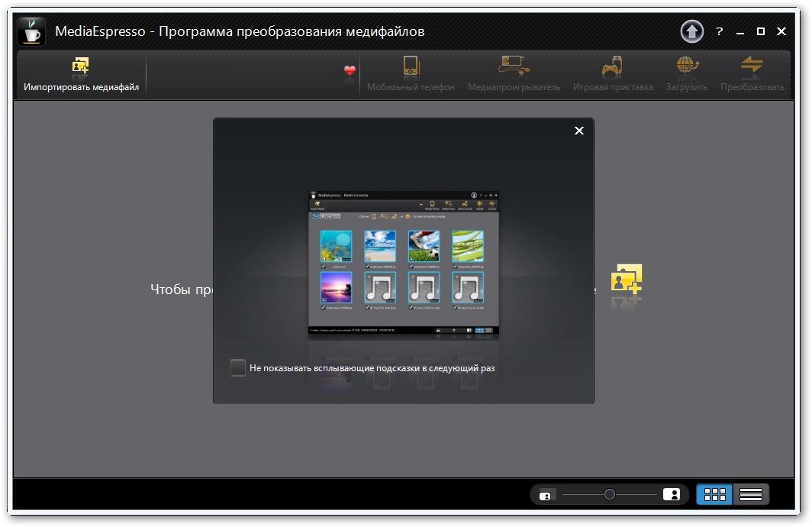Close the MediaEspresso window
The width and height of the screenshot is (812, 527).
coord(781,31)
